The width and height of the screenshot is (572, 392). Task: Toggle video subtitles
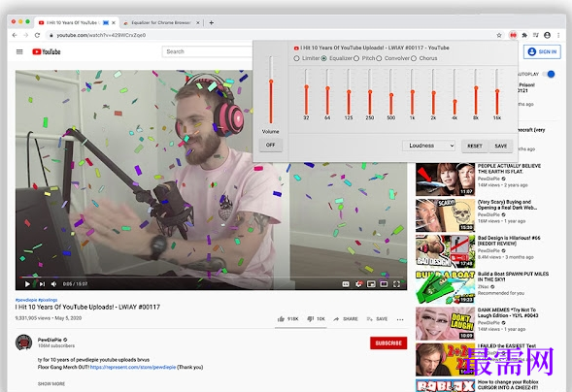pyautogui.click(x=346, y=283)
